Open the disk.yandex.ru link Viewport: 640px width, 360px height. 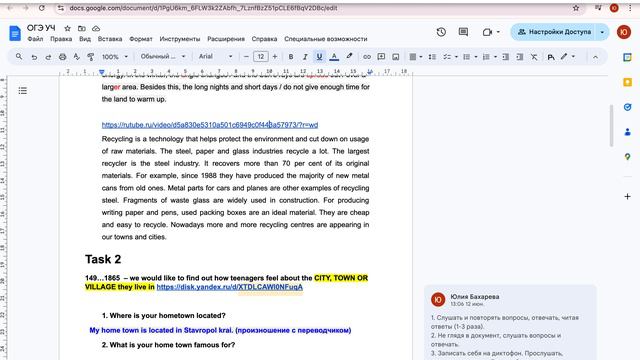(x=230, y=287)
